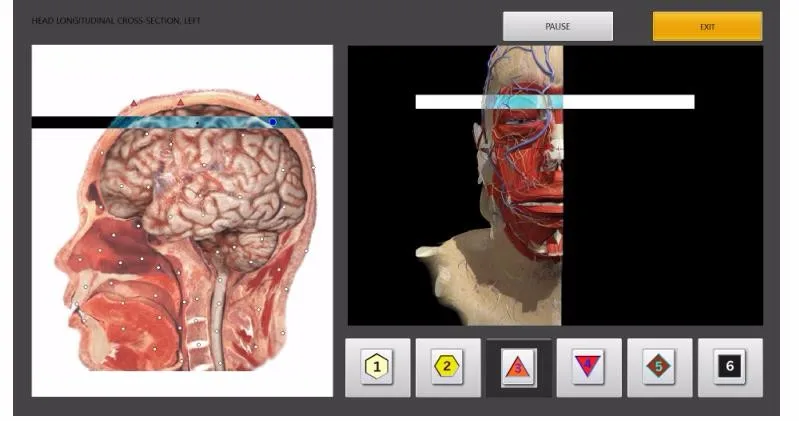799x421 pixels.
Task: Click the orange triangle level 3 icon
Action: [518, 367]
